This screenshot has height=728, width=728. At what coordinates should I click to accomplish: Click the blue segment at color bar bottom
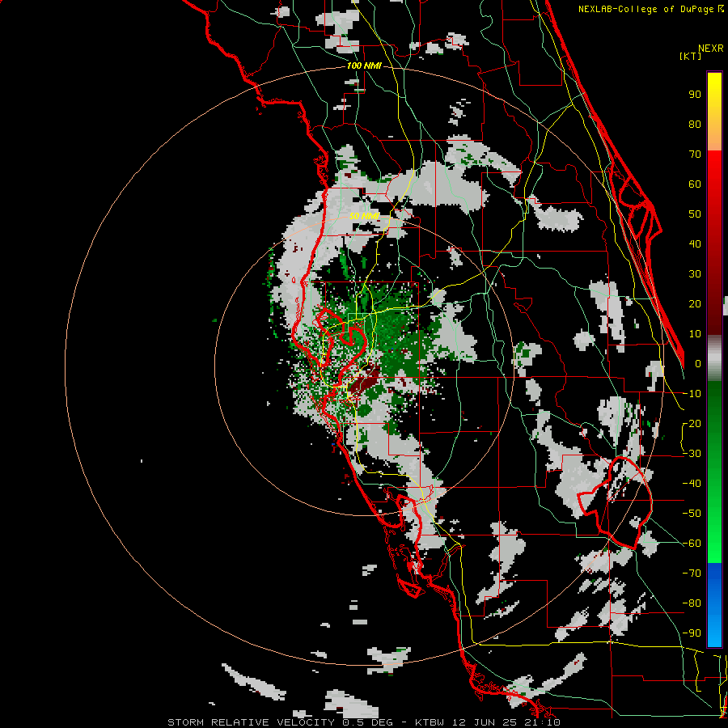pos(714,605)
